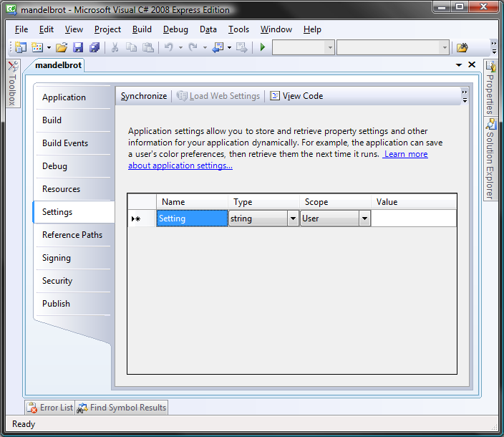The height and width of the screenshot is (437, 504).
Task: Click the Open File folder icon
Action: click(62, 47)
